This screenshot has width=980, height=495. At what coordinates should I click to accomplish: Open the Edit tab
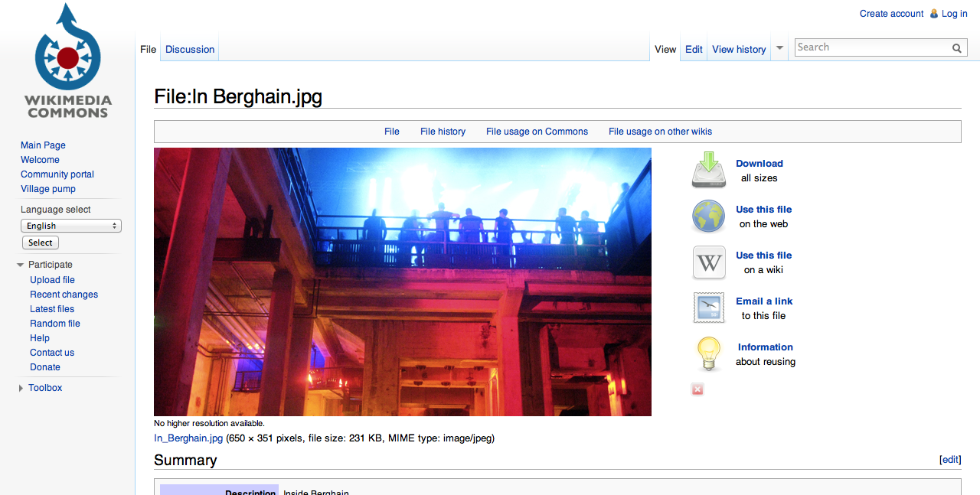694,49
